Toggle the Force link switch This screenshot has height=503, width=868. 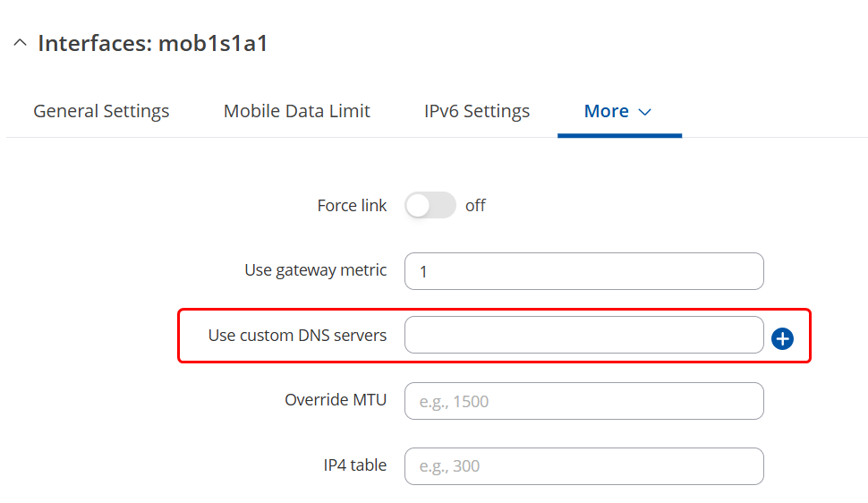[430, 206]
